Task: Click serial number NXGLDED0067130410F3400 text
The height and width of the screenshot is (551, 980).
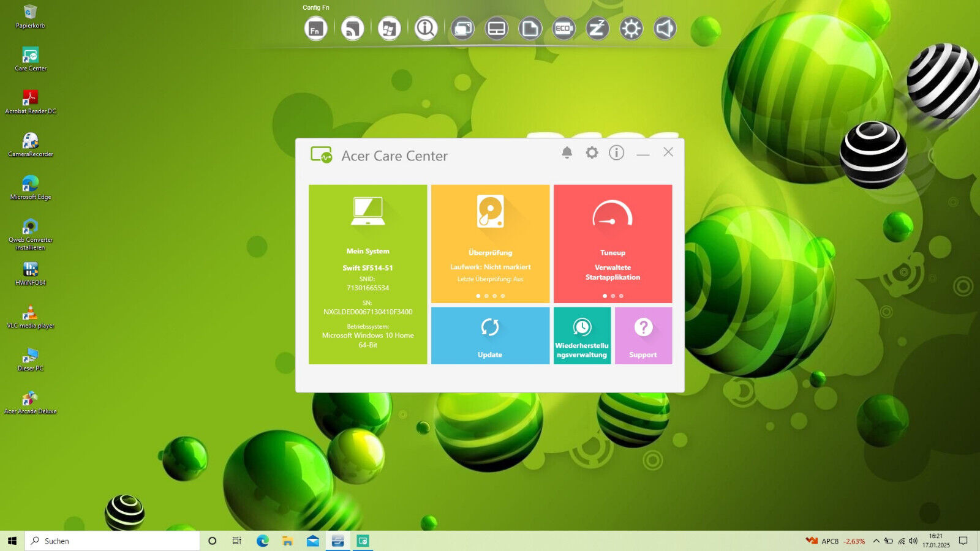Action: (x=368, y=312)
